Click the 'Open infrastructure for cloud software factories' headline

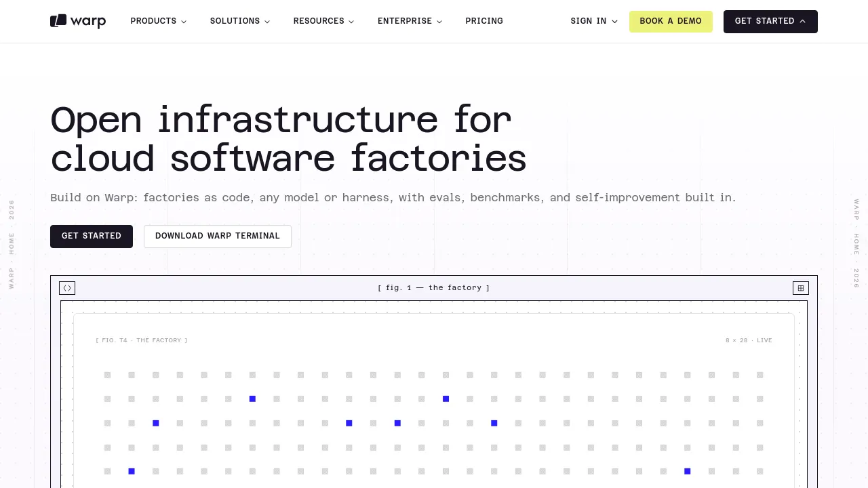click(x=289, y=140)
